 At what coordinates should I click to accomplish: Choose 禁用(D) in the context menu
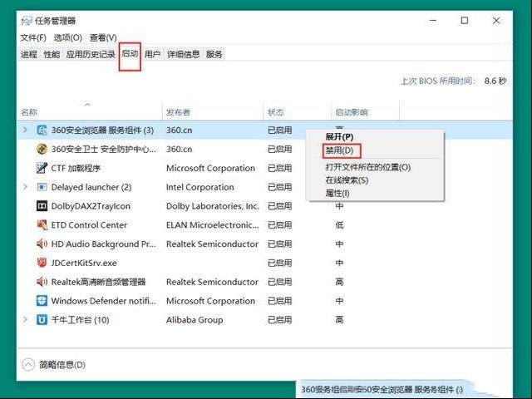tap(339, 150)
